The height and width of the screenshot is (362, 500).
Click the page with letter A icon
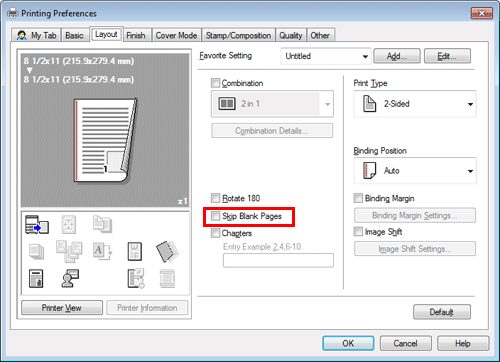(102, 251)
